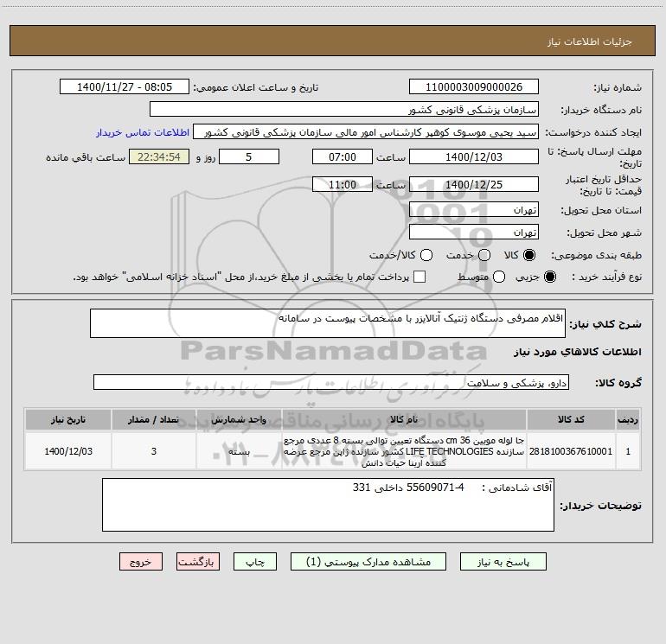Open مشاهده مدارک پیوستی (1) attachments
The image size is (666, 644).
368,562
